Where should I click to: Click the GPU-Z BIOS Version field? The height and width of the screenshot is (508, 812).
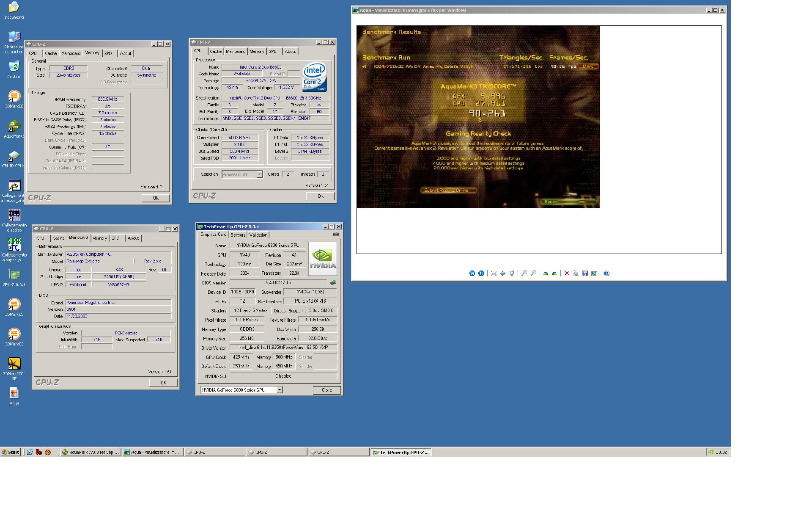coord(278,283)
